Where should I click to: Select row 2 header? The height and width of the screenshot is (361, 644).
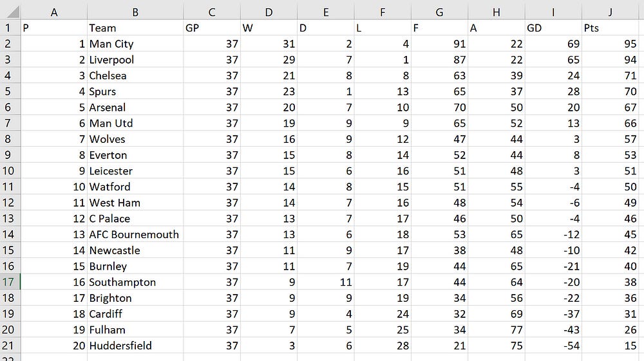[10, 44]
